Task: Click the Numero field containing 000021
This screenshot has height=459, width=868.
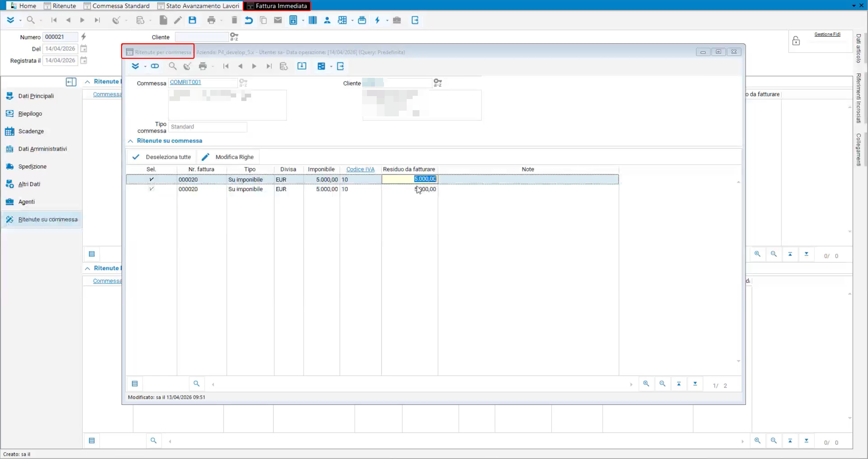Action: tap(60, 37)
